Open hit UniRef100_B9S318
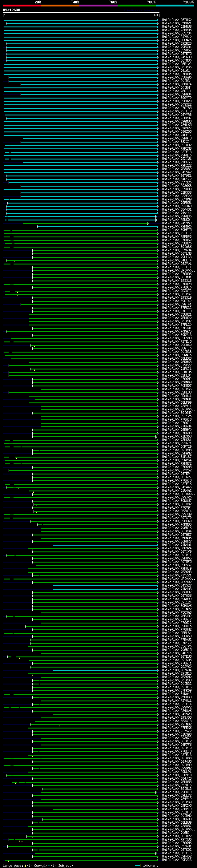The height and width of the screenshot is (868, 197). (x=177, y=281)
